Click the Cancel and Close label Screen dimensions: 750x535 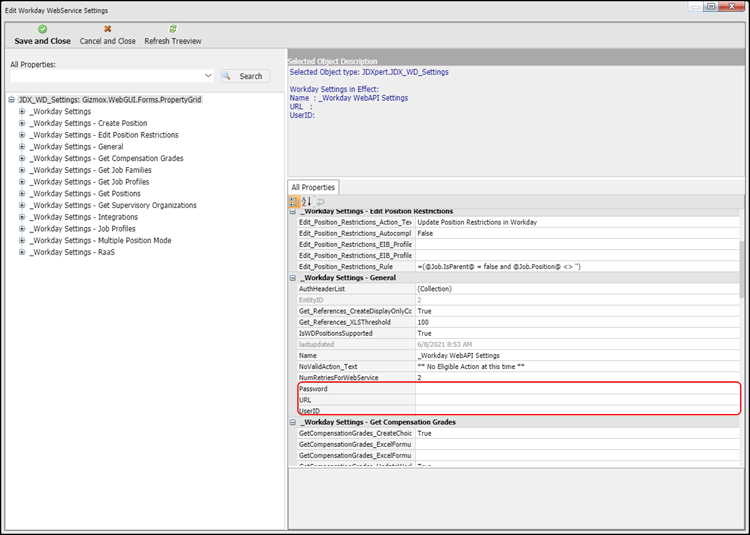coord(108,41)
